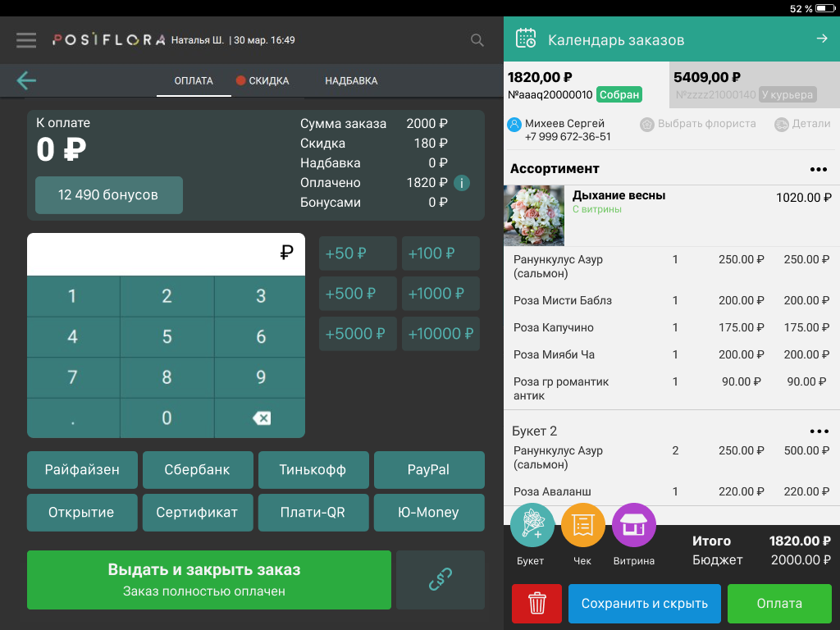
Task: Pay with Сертификат
Action: 198,513
